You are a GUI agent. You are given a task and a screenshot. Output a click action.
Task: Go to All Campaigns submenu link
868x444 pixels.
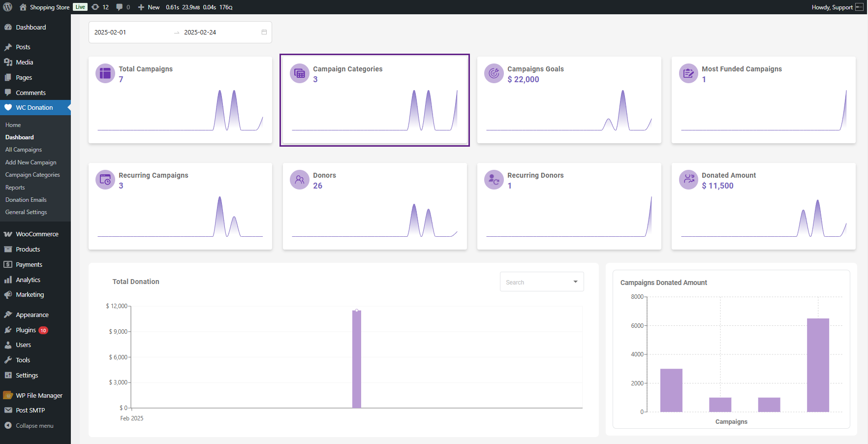coord(24,150)
